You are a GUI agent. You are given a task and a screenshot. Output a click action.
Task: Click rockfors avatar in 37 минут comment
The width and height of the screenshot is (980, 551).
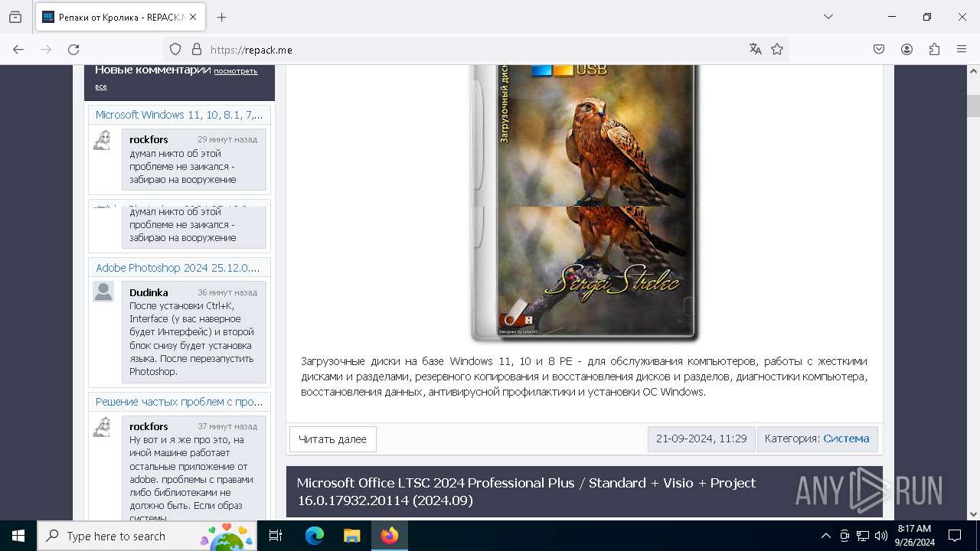point(103,427)
